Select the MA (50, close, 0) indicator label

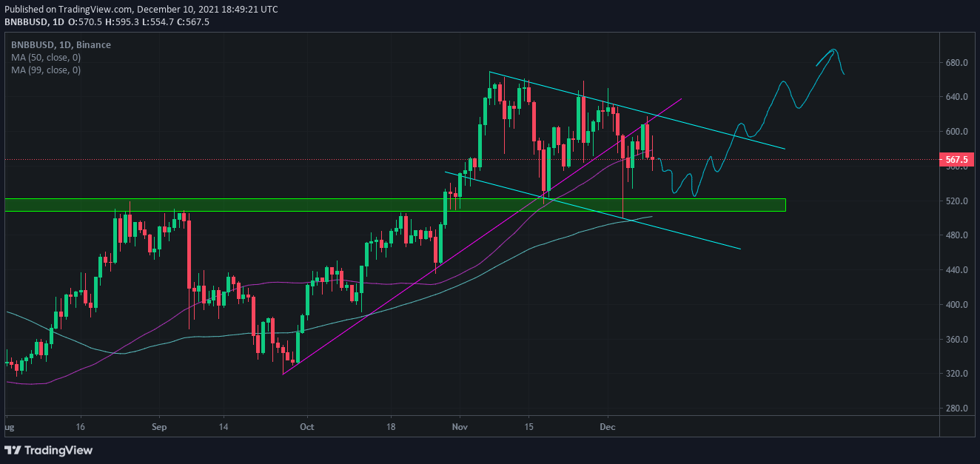46,58
